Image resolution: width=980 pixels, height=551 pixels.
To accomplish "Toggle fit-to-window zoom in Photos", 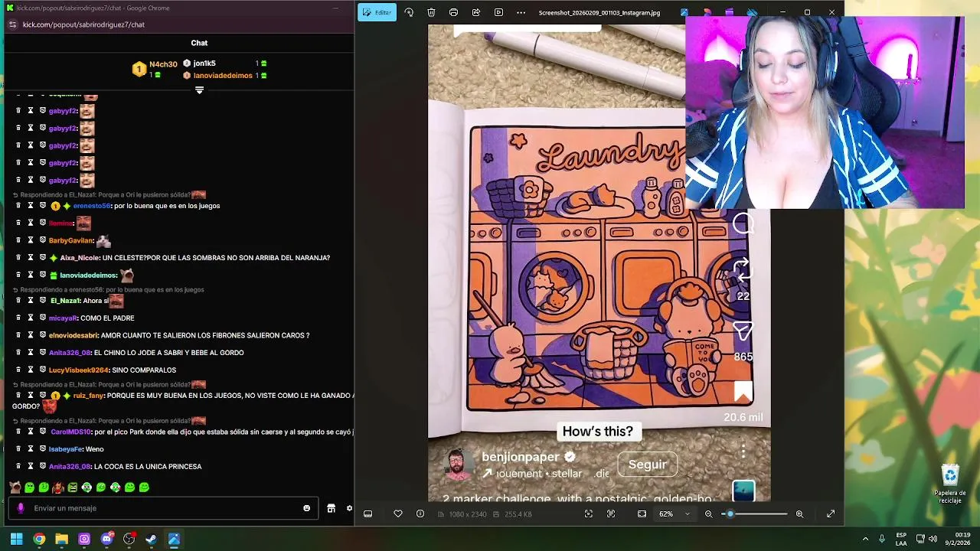I will click(x=642, y=514).
